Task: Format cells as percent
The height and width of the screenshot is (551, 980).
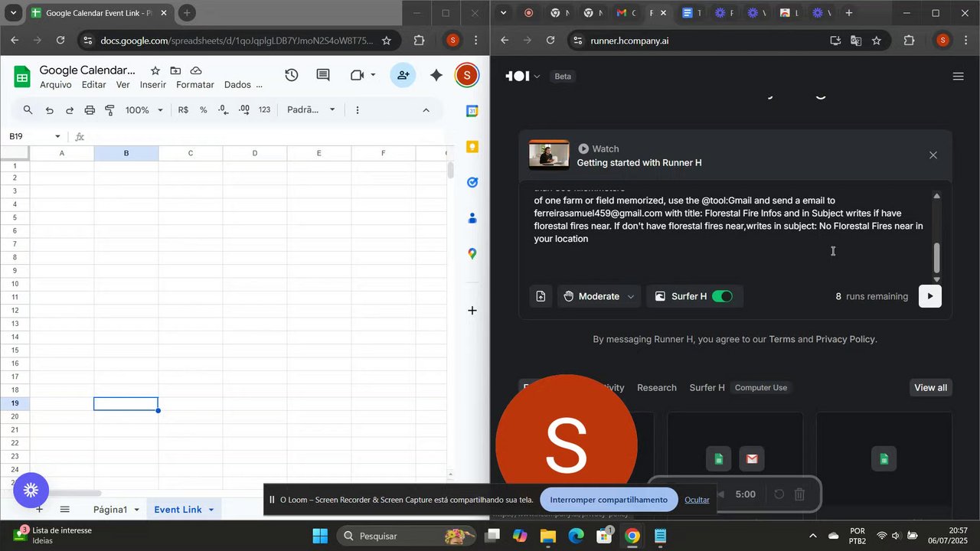Action: 203,110
